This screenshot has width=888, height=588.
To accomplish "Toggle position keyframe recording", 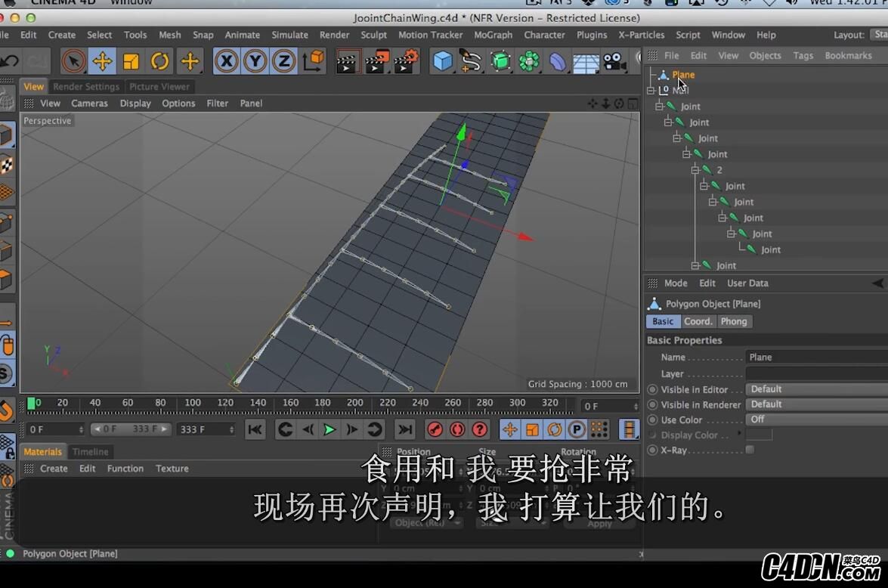I will pyautogui.click(x=509, y=429).
